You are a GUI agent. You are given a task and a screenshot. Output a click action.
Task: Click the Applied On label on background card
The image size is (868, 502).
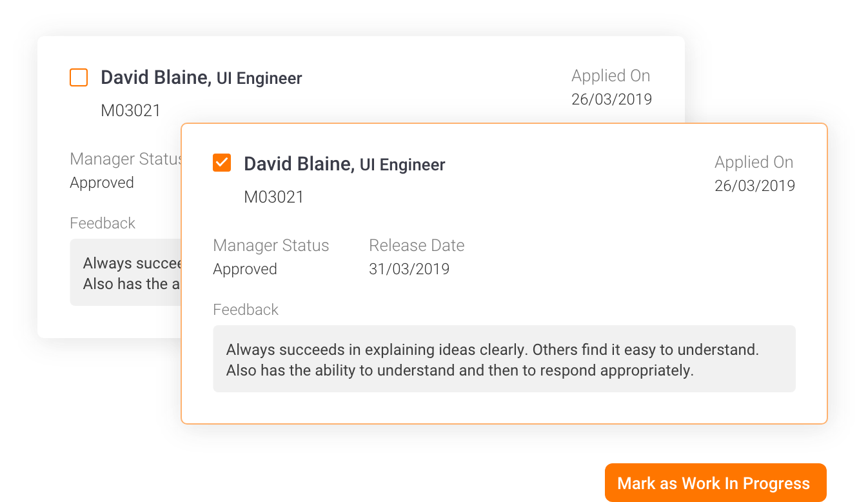coord(611,76)
